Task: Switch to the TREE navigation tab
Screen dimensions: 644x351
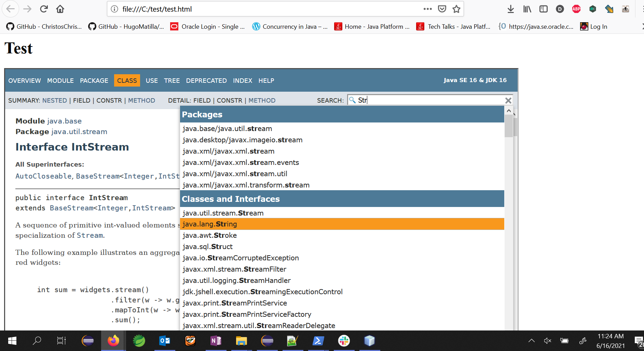Action: (172, 80)
